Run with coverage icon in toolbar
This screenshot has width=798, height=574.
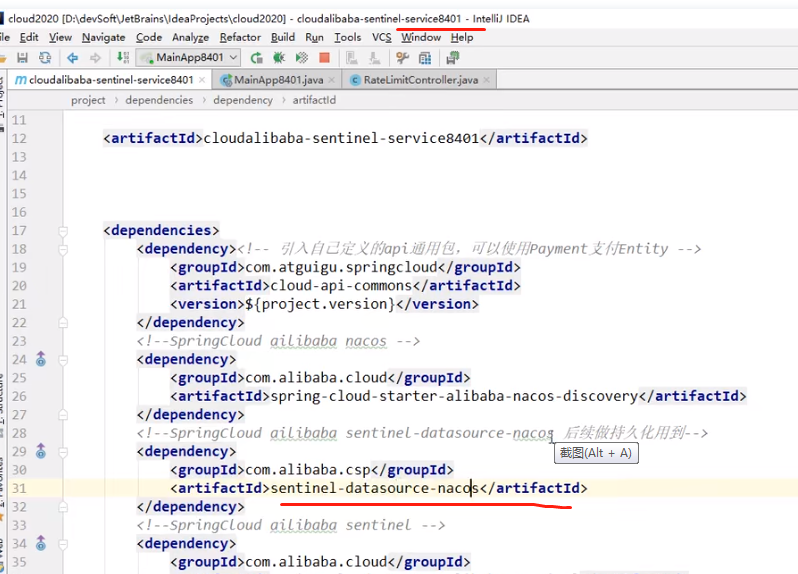pyautogui.click(x=302, y=58)
